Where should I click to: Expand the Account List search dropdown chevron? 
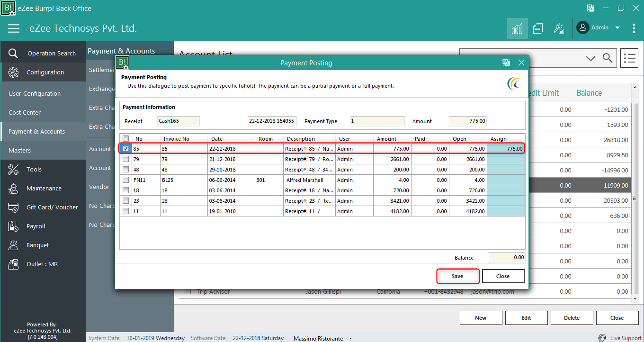pyautogui.click(x=590, y=58)
